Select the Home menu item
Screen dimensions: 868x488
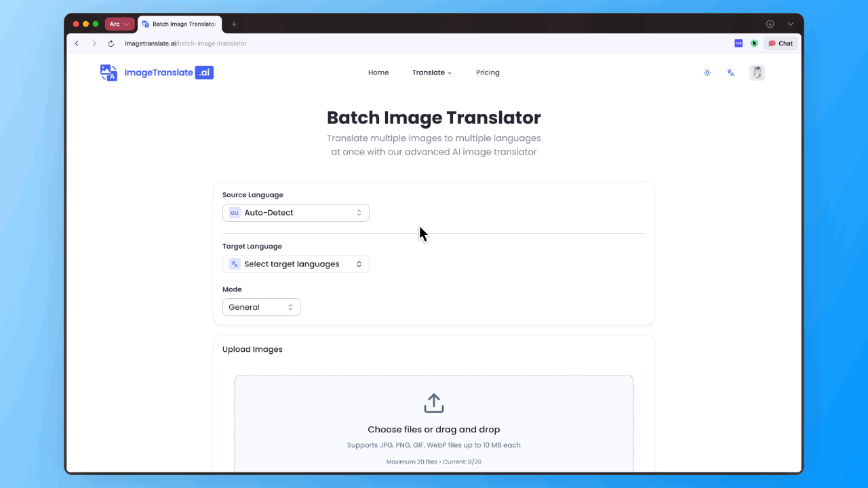378,73
